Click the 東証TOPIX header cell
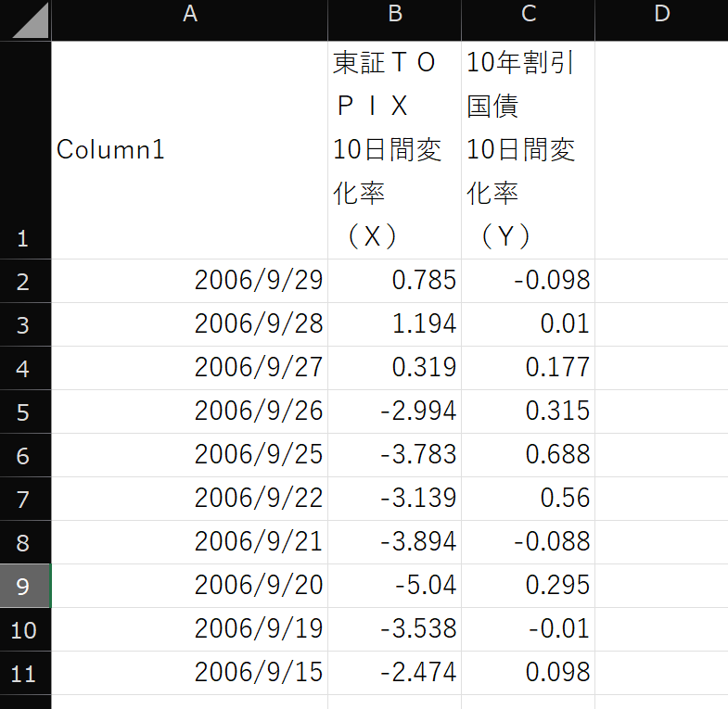 tap(394, 150)
